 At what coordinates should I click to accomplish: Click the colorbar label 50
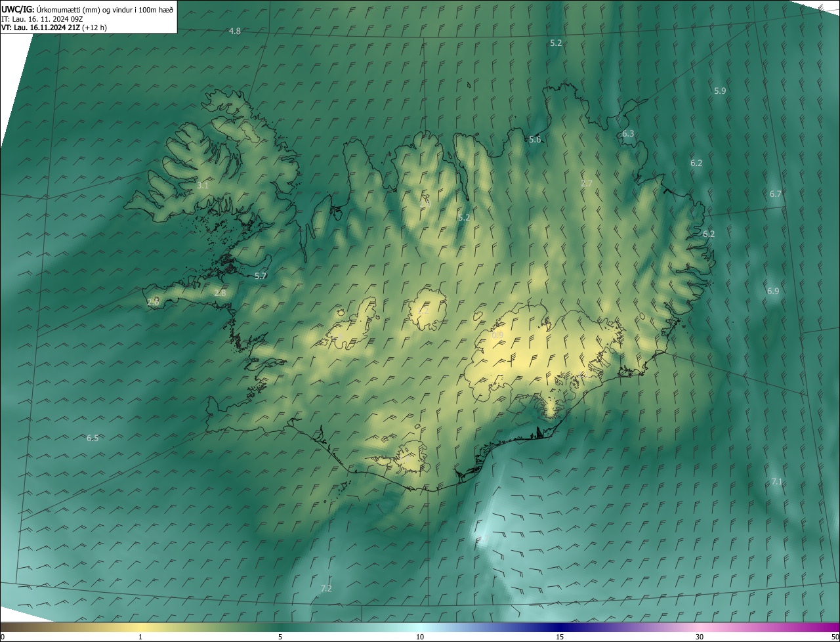[835, 637]
